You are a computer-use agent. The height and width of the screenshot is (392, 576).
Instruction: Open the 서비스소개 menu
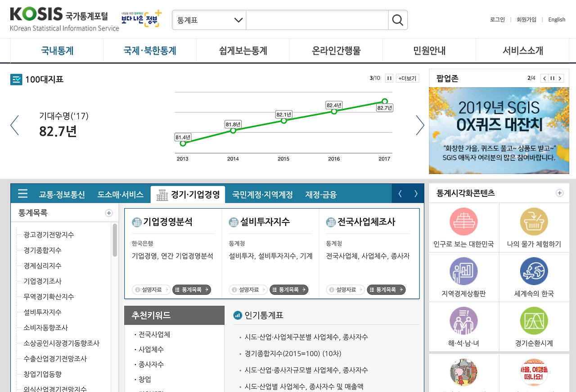(x=523, y=51)
